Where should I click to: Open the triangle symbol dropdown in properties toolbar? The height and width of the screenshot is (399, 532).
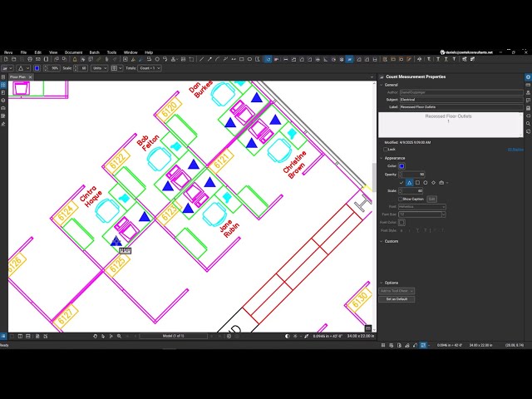tap(23, 68)
